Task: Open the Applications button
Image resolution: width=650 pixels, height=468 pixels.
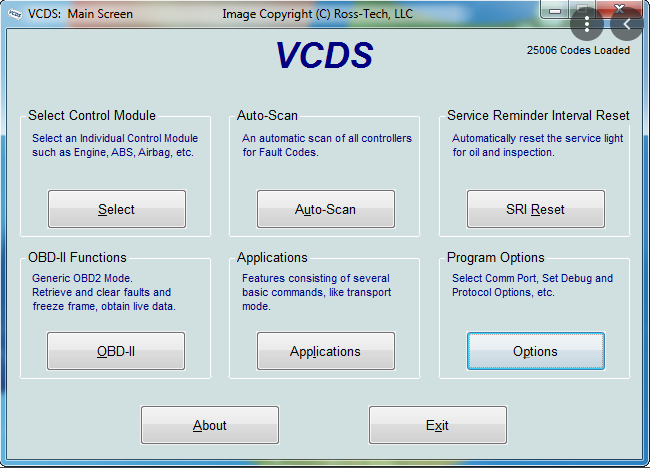Action: [x=326, y=351]
